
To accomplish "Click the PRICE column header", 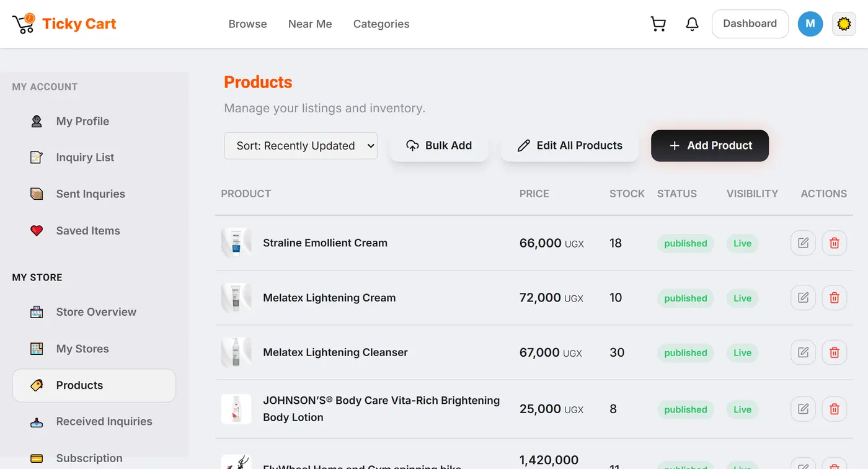I will (x=534, y=194).
